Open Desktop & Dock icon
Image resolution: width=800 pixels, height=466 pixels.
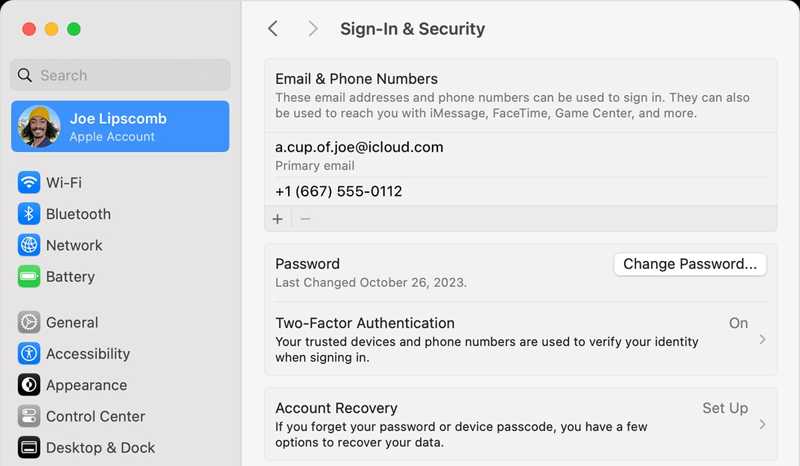click(x=29, y=448)
